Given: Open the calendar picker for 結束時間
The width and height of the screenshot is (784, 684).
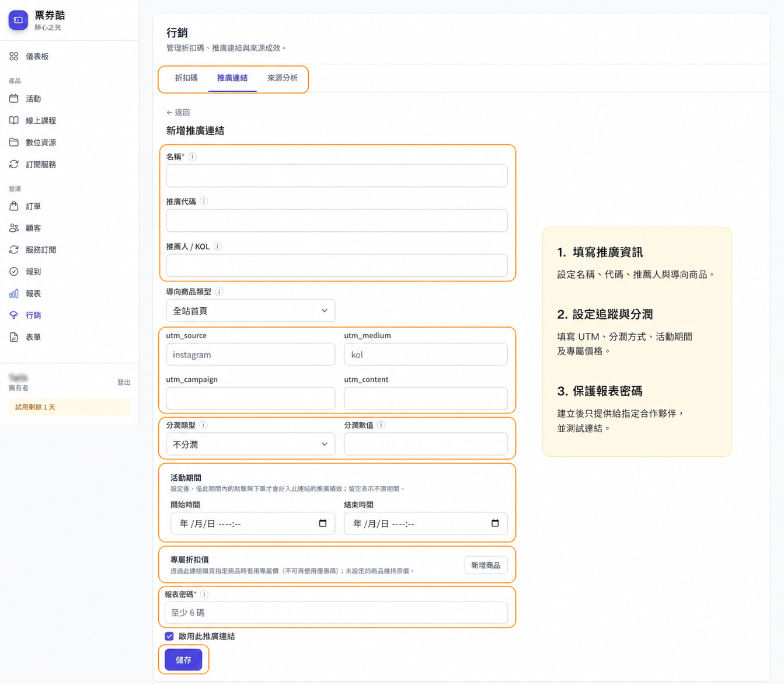Looking at the screenshot, I should [495, 523].
